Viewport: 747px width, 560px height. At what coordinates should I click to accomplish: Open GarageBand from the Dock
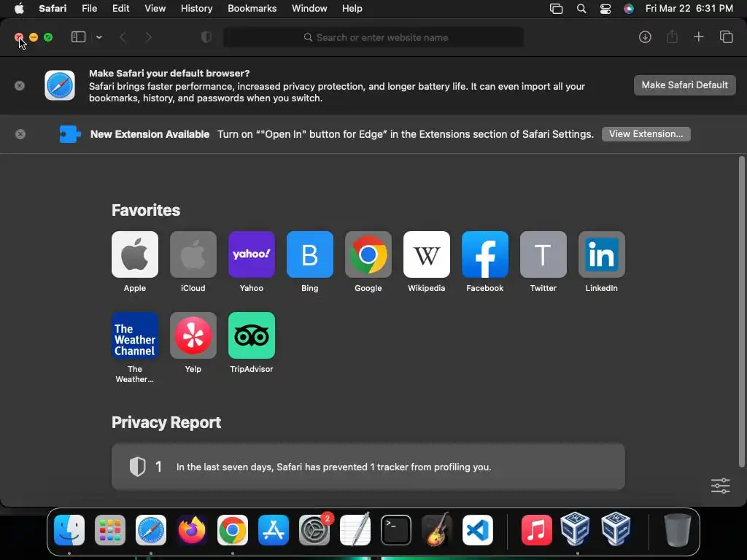(437, 530)
